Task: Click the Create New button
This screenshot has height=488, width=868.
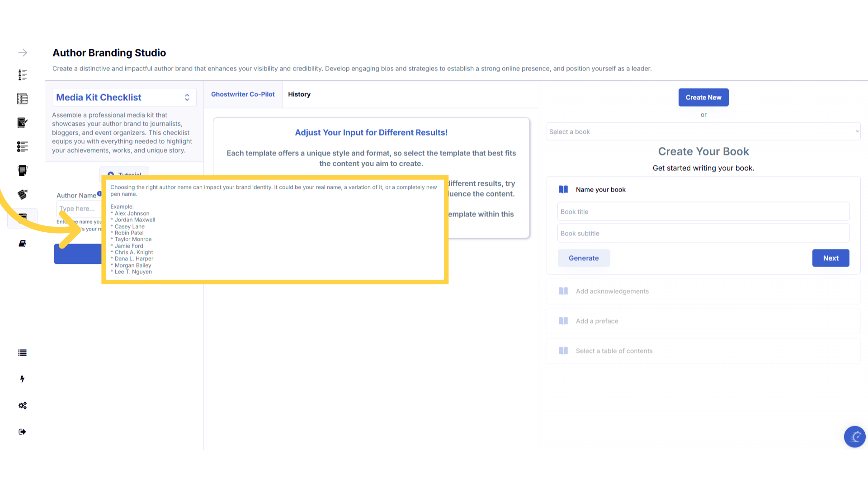Action: (x=703, y=98)
